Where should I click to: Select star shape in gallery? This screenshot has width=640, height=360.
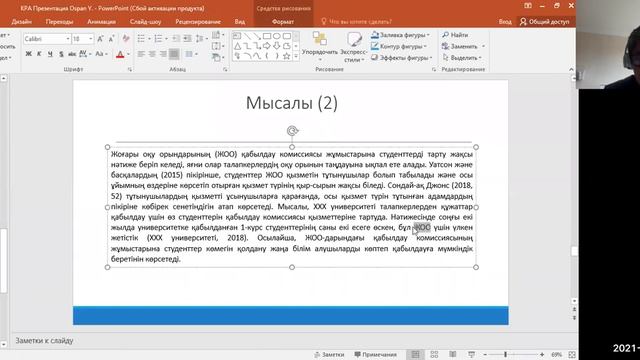(x=287, y=56)
